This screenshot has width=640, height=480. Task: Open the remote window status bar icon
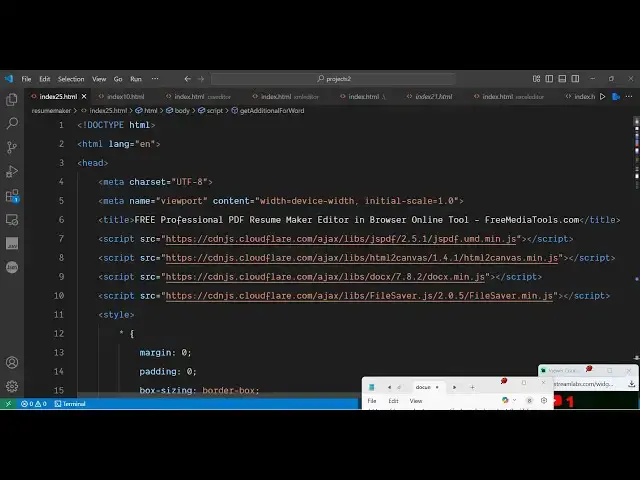click(8, 404)
